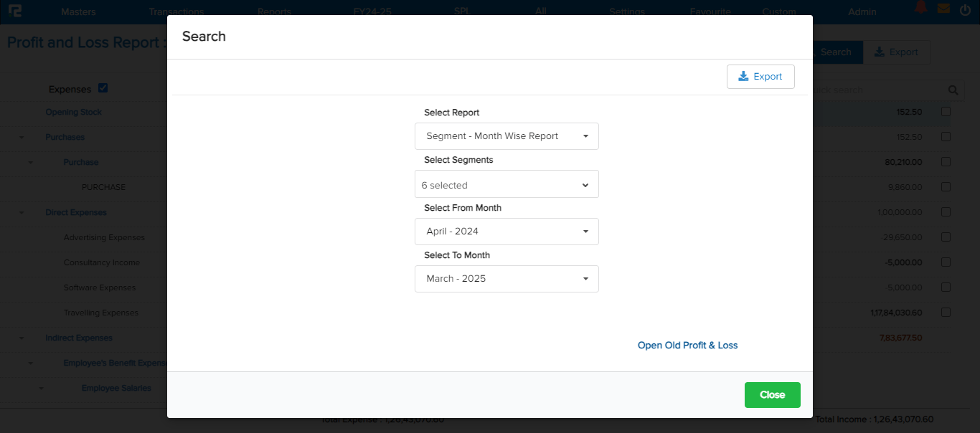Collapse the Direct Expenses group arrow

(22, 213)
